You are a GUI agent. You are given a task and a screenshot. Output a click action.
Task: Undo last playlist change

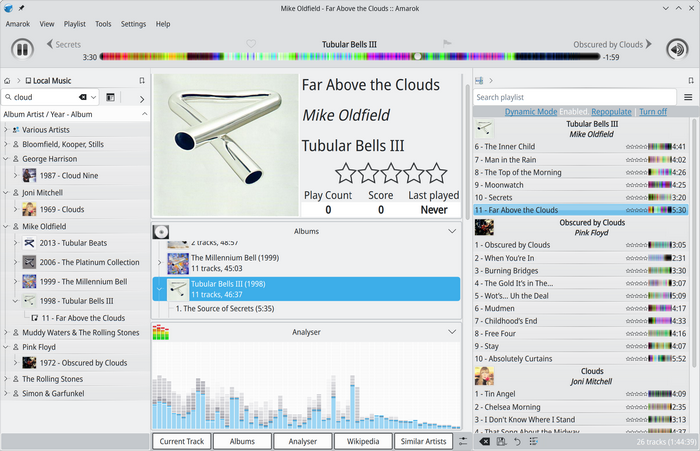517,441
